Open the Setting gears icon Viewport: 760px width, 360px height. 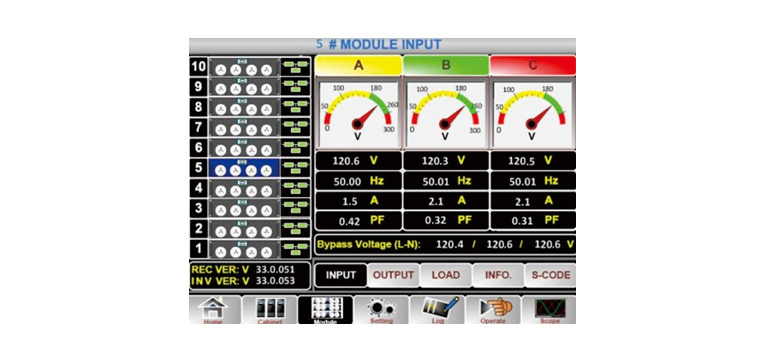[x=381, y=310]
